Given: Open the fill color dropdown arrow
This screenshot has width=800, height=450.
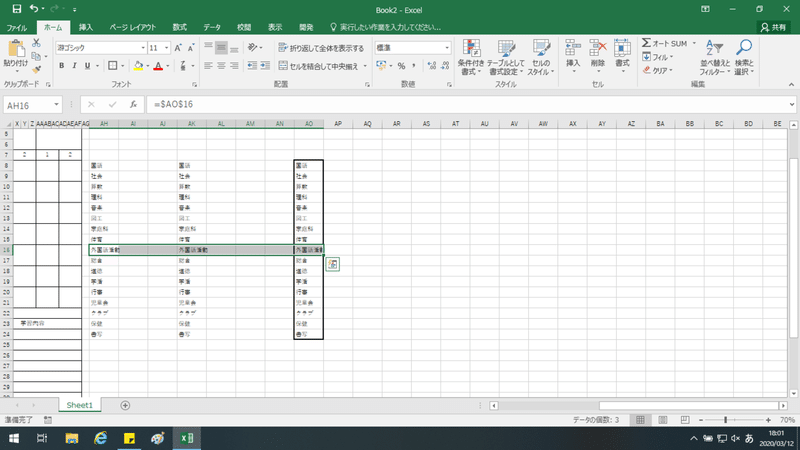Looking at the screenshot, I should (147, 66).
